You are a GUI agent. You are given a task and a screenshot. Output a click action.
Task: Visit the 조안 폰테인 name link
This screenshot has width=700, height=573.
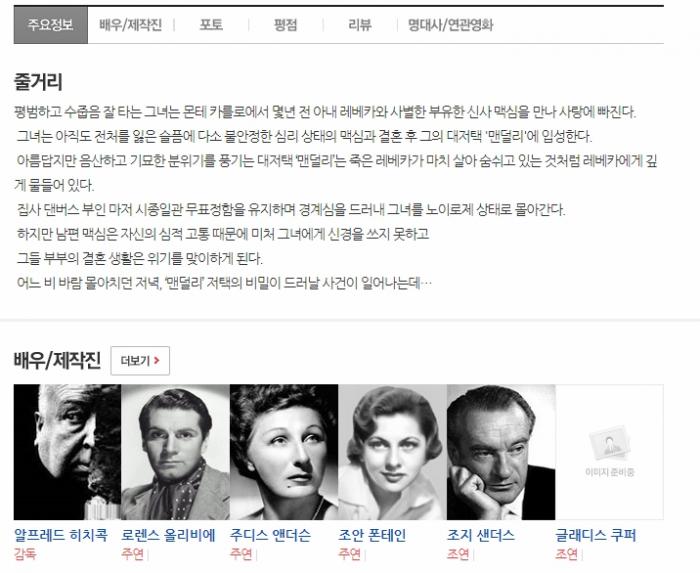pyautogui.click(x=372, y=535)
